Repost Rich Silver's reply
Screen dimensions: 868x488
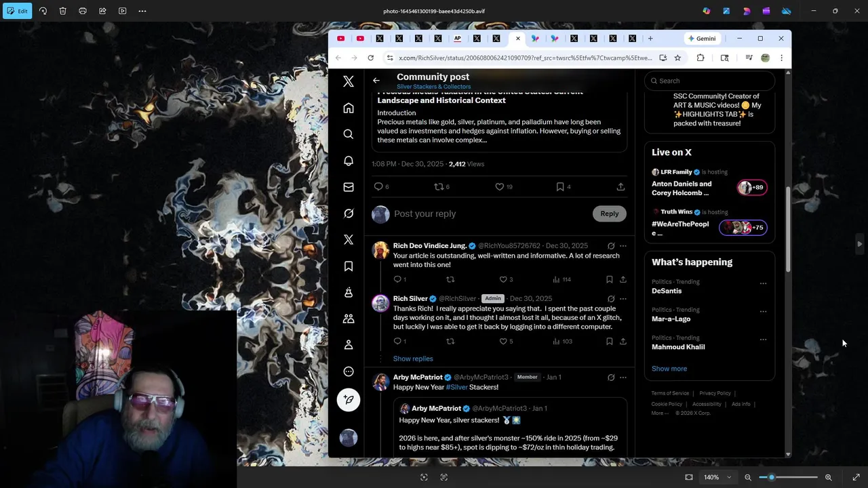450,342
